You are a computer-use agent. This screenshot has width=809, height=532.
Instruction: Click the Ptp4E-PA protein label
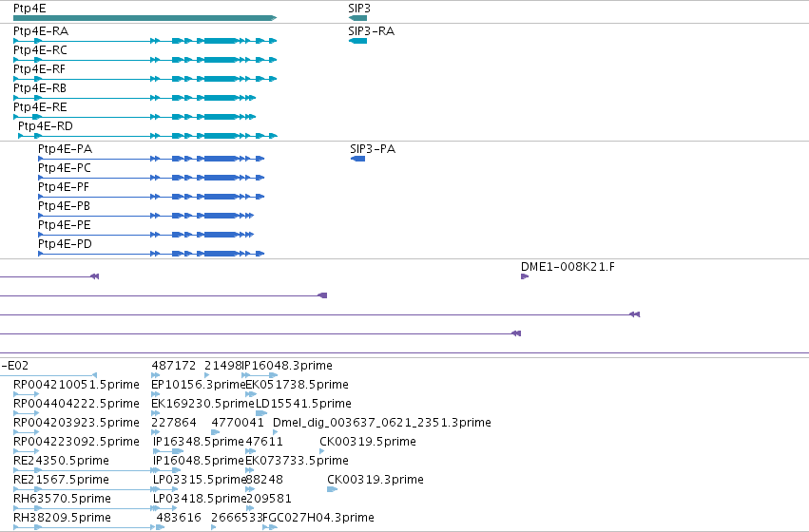(65, 149)
